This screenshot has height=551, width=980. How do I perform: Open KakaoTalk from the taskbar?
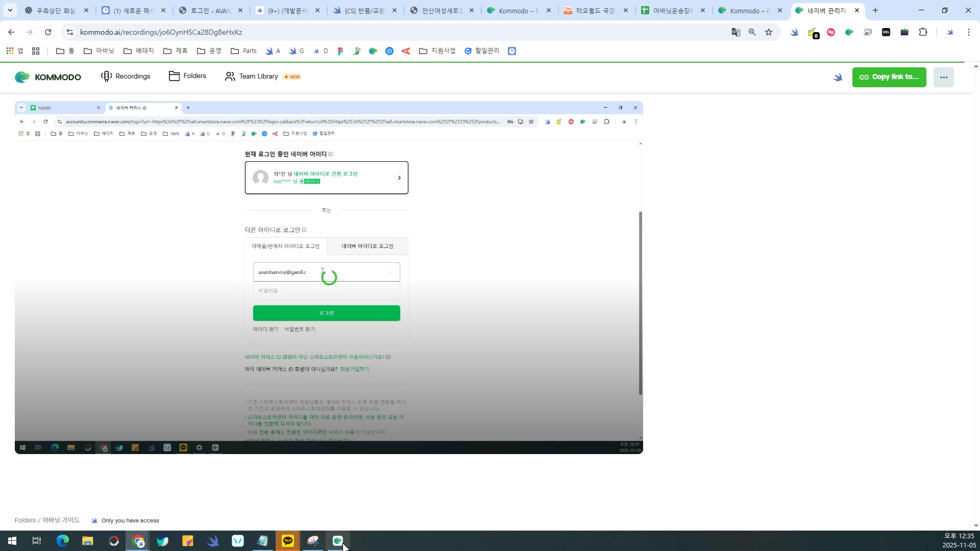coord(288,541)
